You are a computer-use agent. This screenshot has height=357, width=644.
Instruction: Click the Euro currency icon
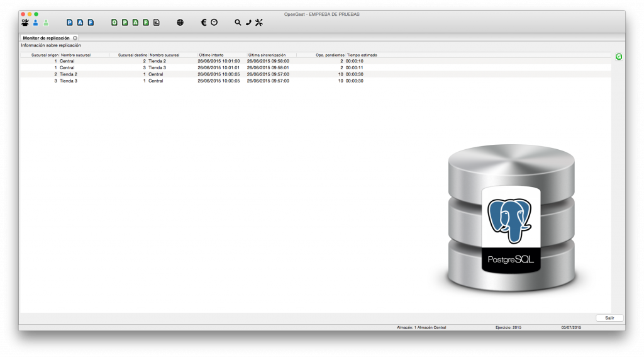(x=203, y=23)
